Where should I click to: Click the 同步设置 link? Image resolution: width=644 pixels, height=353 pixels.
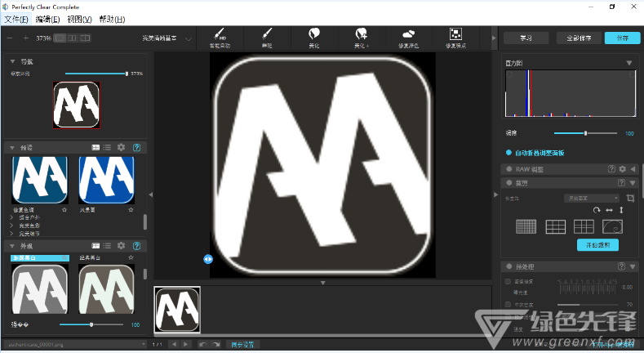242,344
